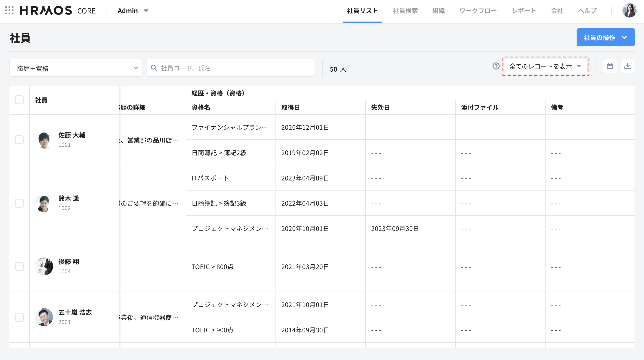Expand the Admin role switcher
Viewport: 644px width, 360px height.
tap(133, 11)
